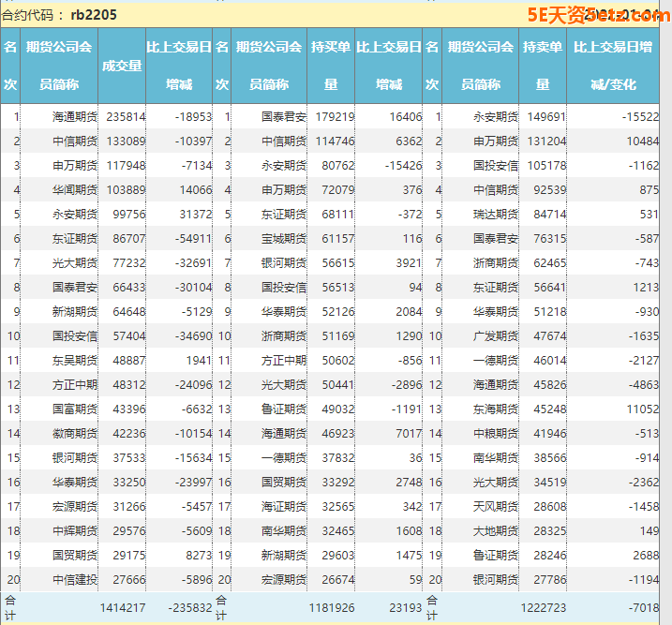Select 宝城期货 in the long positions list
672x625 pixels.
click(284, 239)
